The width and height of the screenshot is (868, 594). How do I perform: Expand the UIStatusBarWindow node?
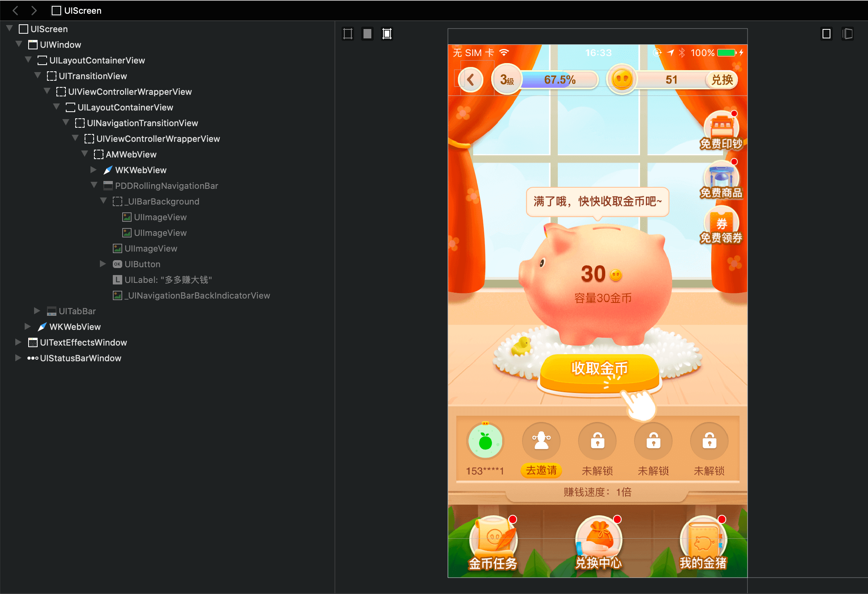18,358
